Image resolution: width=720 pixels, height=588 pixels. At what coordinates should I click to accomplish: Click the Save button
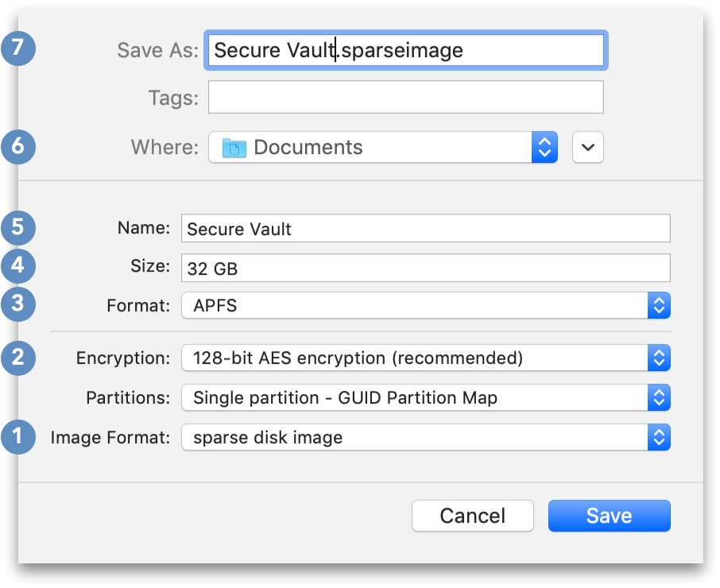pos(609,516)
